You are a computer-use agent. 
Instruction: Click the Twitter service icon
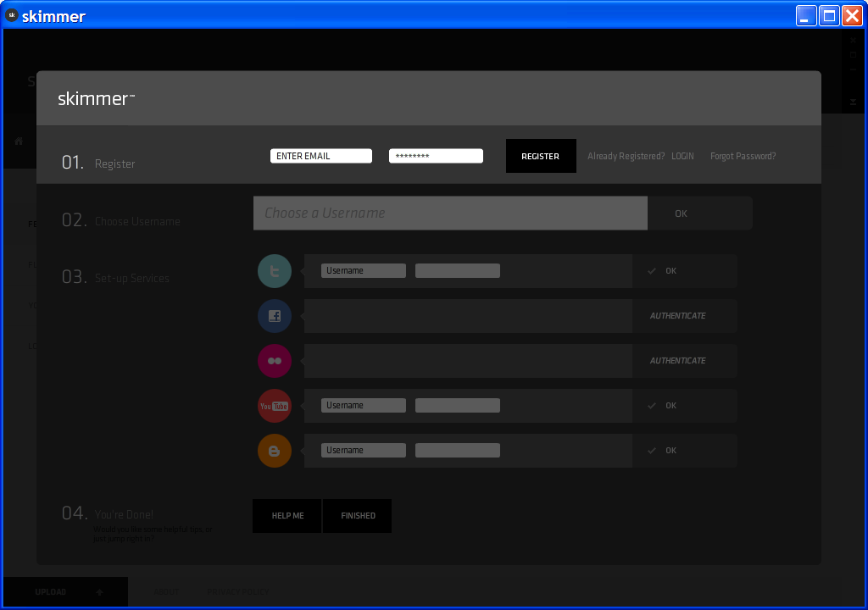(275, 271)
